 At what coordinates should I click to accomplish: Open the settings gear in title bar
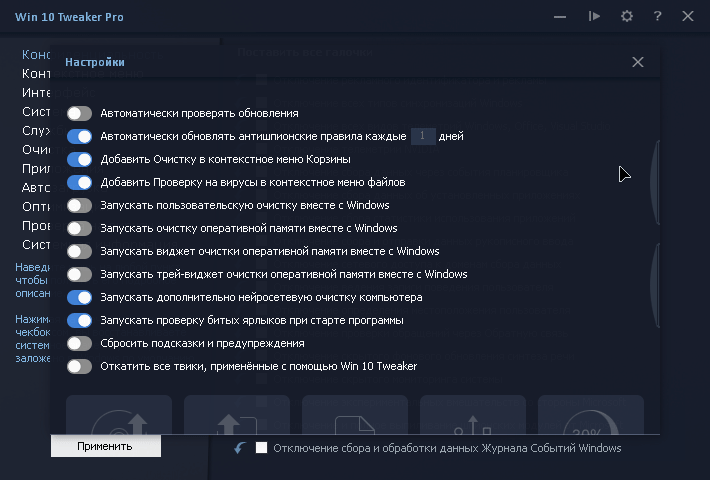[627, 16]
